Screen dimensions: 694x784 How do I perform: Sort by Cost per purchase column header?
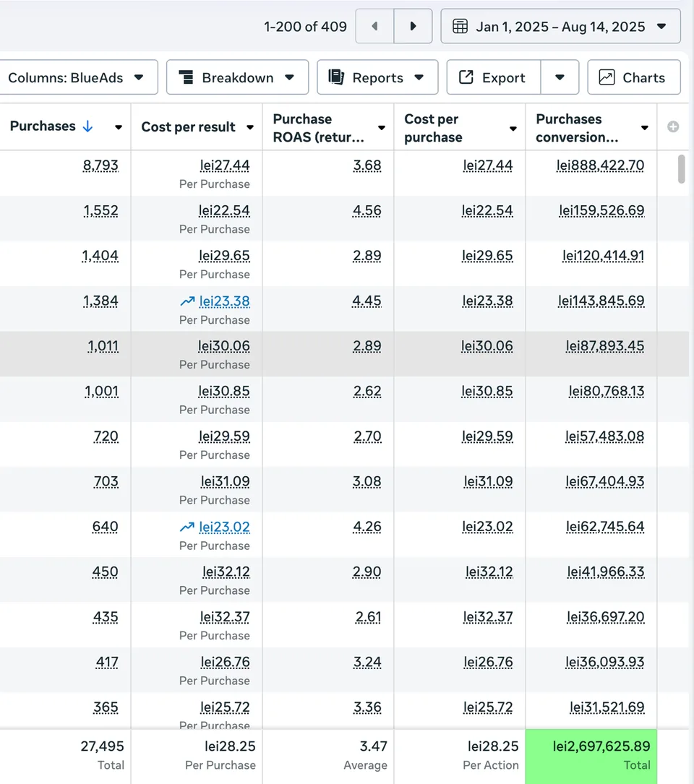433,128
